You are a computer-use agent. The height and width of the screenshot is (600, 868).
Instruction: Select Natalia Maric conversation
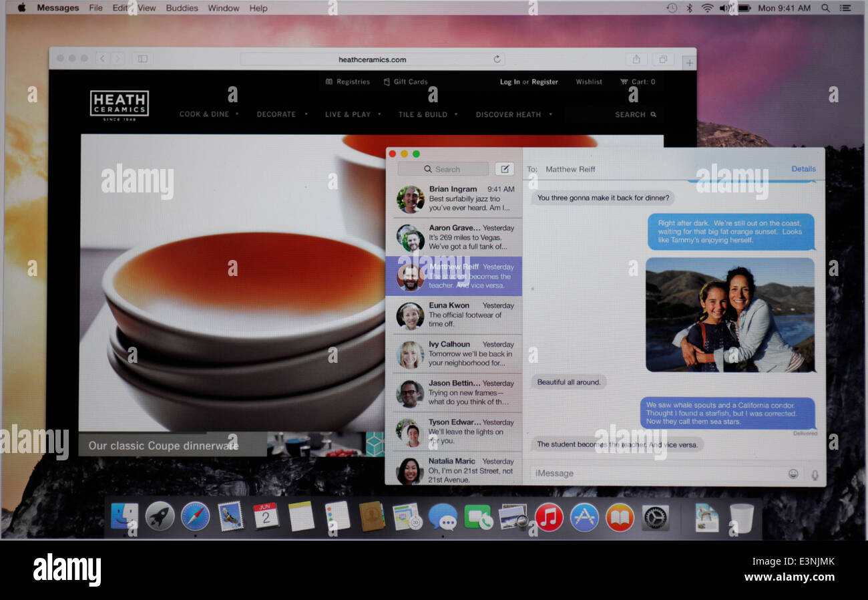click(x=454, y=469)
